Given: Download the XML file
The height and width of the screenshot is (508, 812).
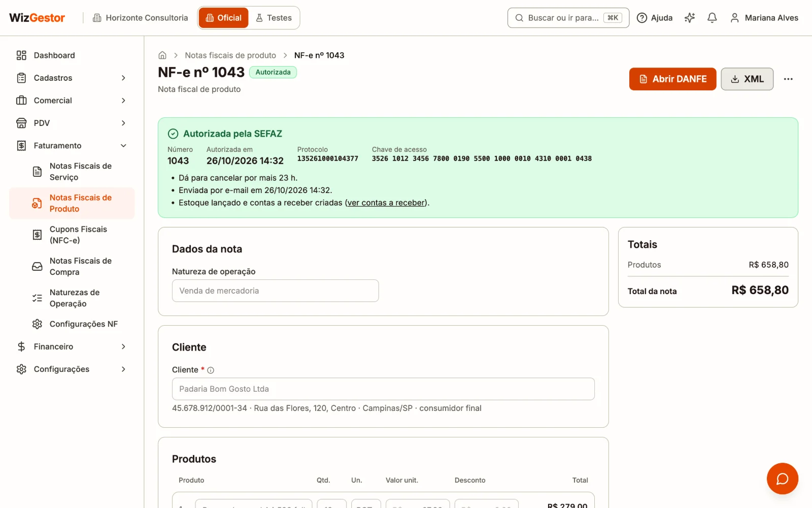Looking at the screenshot, I should [x=747, y=79].
